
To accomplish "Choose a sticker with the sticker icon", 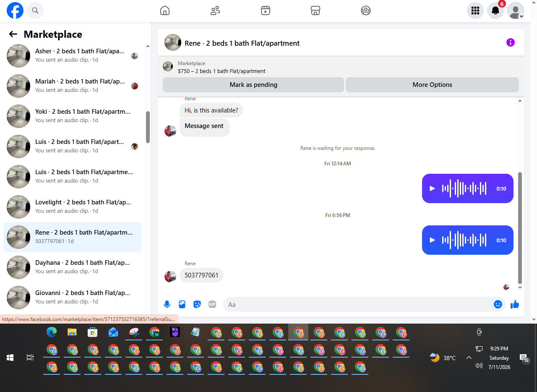I will tap(197, 304).
